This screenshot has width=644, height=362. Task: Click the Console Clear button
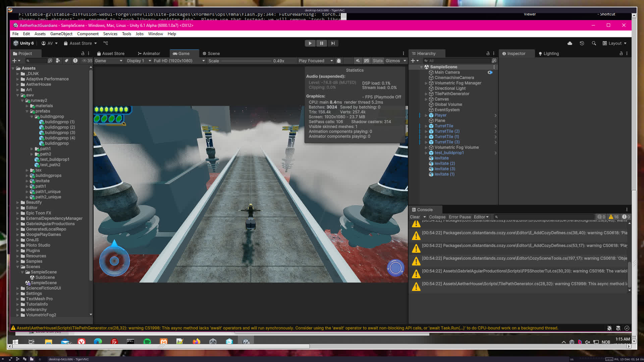pos(415,217)
